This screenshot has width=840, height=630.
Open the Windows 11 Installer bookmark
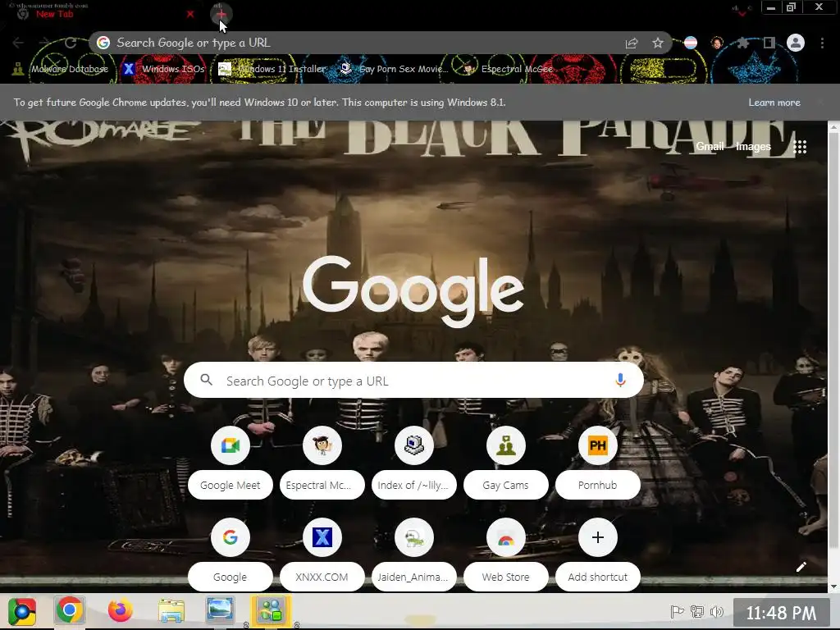[272, 69]
